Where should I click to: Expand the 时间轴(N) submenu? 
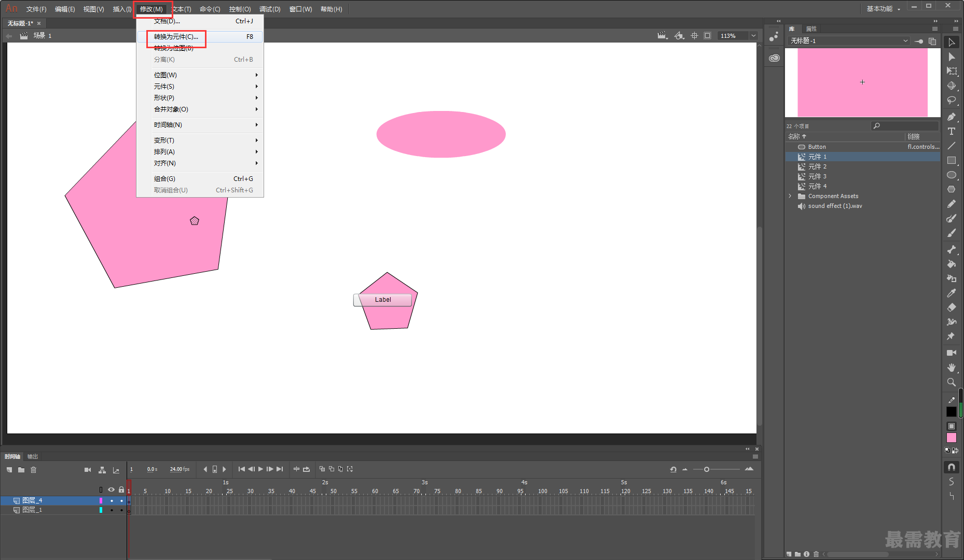pyautogui.click(x=200, y=125)
